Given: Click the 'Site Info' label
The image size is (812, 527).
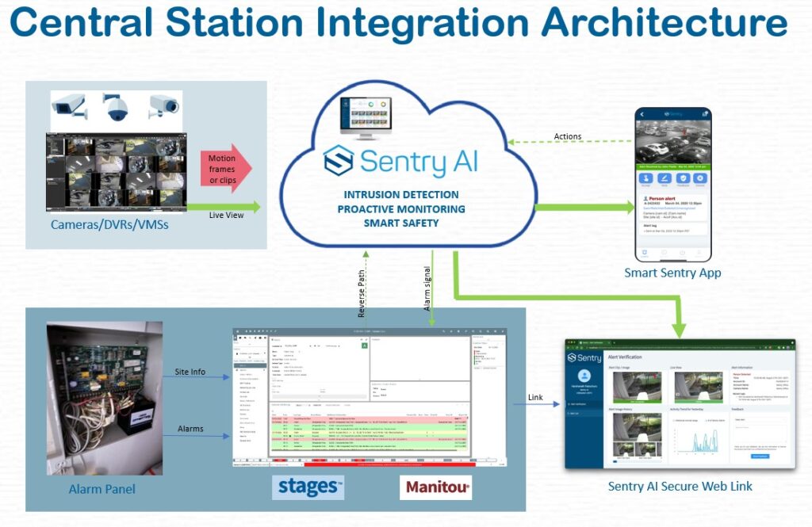Looking at the screenshot, I should (190, 372).
